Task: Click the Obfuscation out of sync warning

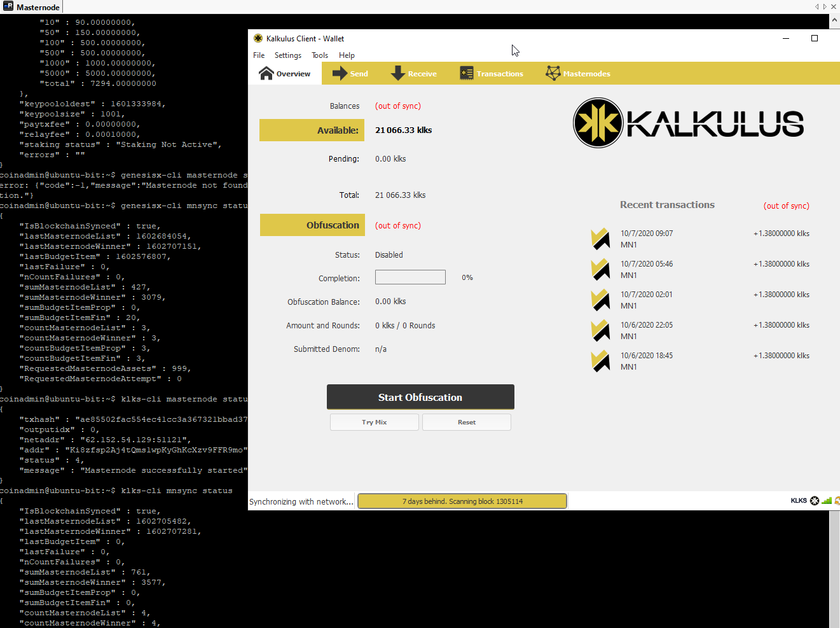Action: [398, 226]
